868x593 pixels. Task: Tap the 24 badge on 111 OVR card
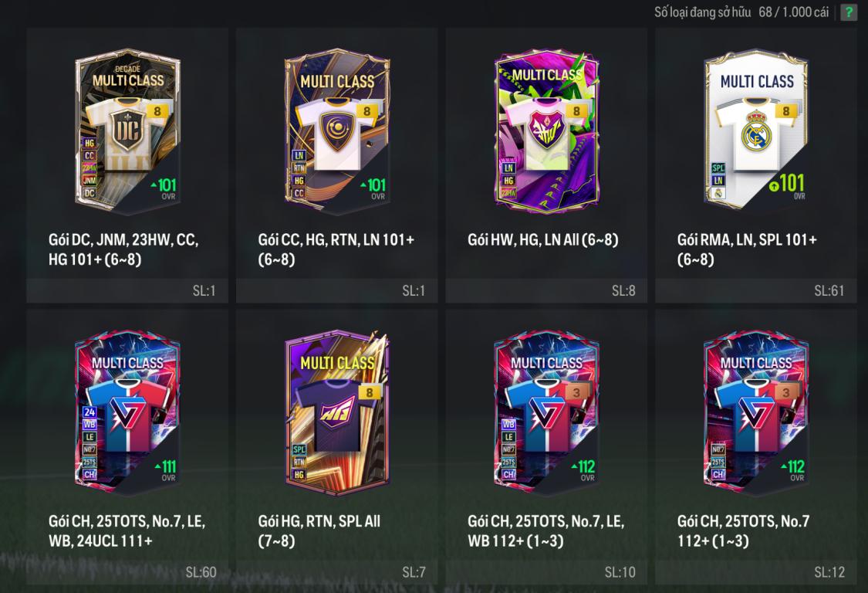(90, 412)
